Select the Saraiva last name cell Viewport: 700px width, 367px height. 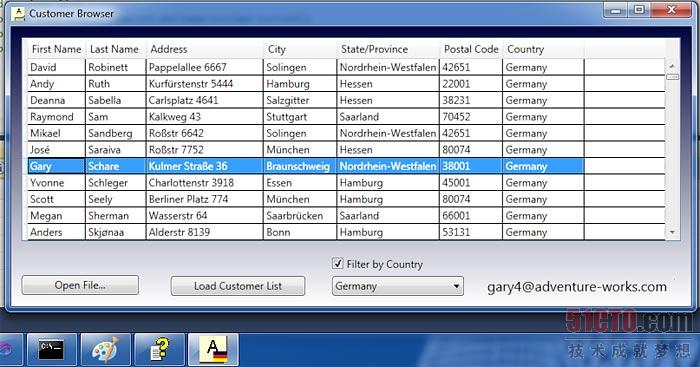[116, 150]
